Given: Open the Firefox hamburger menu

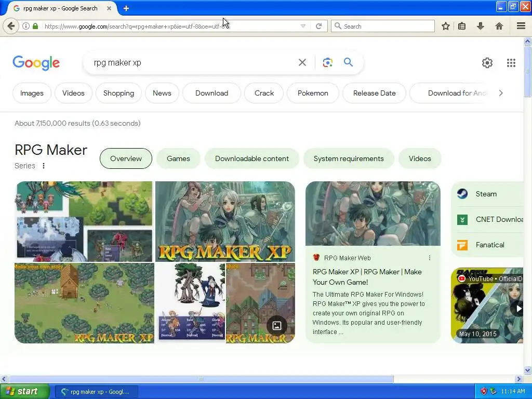Looking at the screenshot, I should coord(521,26).
